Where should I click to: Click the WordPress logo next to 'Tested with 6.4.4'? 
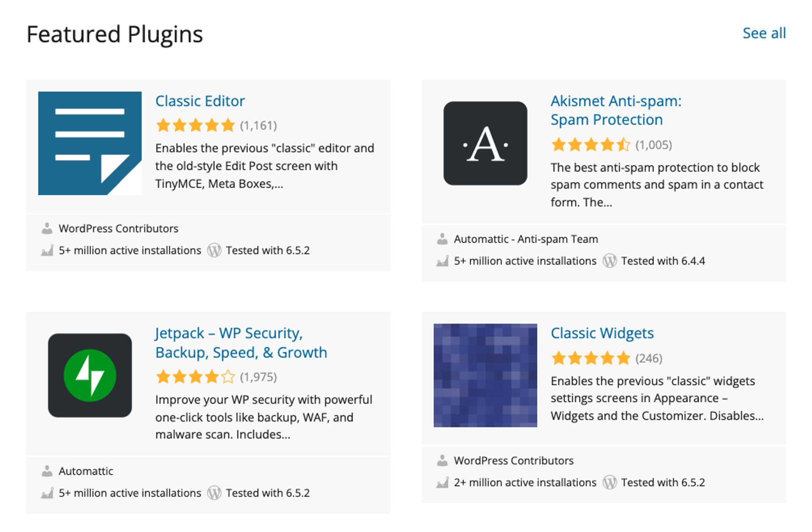click(x=609, y=261)
